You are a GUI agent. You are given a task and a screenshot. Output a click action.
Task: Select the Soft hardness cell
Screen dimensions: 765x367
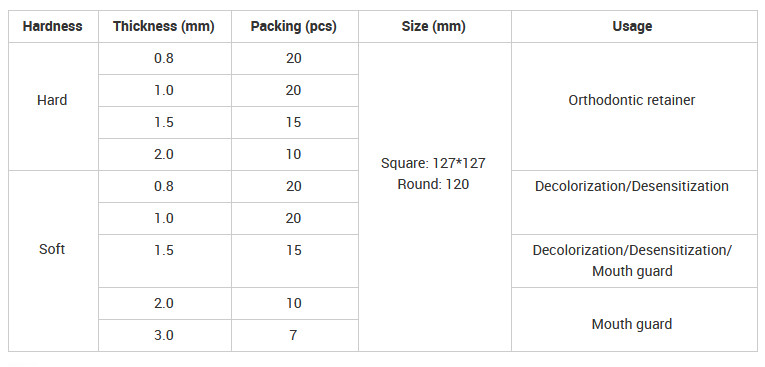pos(53,261)
